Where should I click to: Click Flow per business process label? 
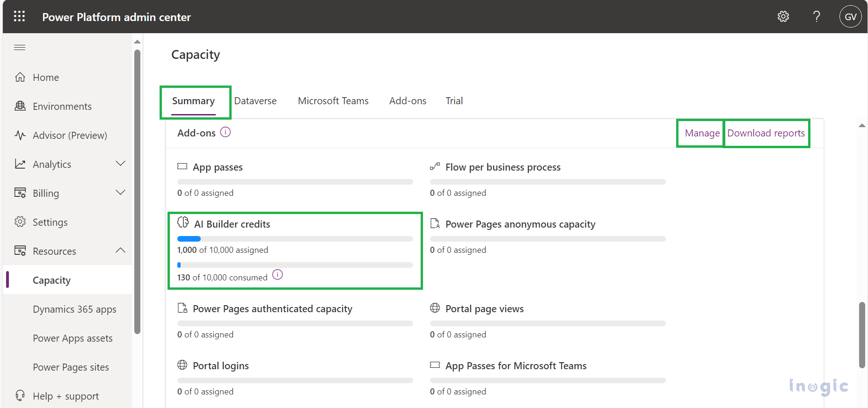pos(503,167)
